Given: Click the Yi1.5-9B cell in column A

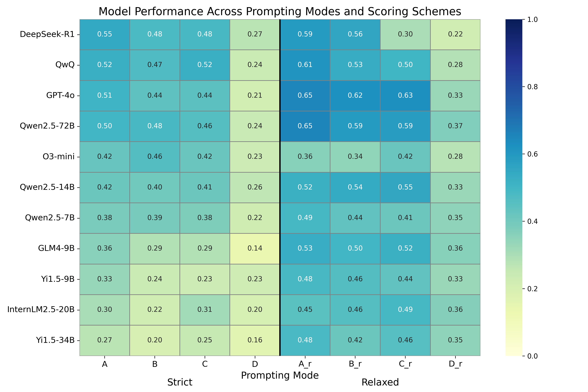Looking at the screenshot, I should click(x=105, y=279).
